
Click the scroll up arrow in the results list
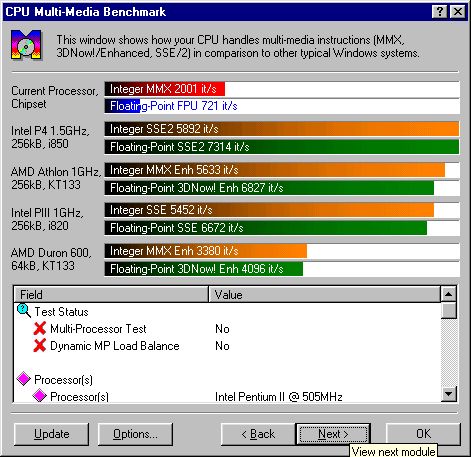[x=448, y=294]
